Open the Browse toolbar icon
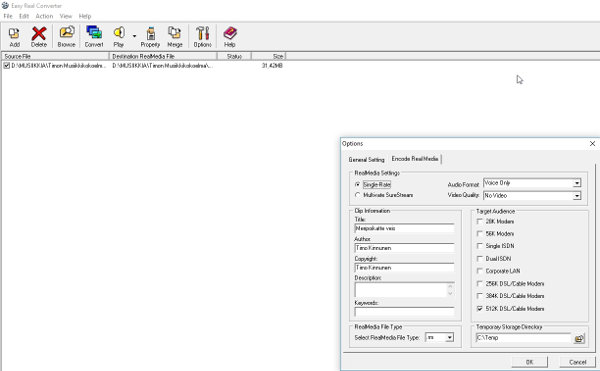 click(x=67, y=33)
